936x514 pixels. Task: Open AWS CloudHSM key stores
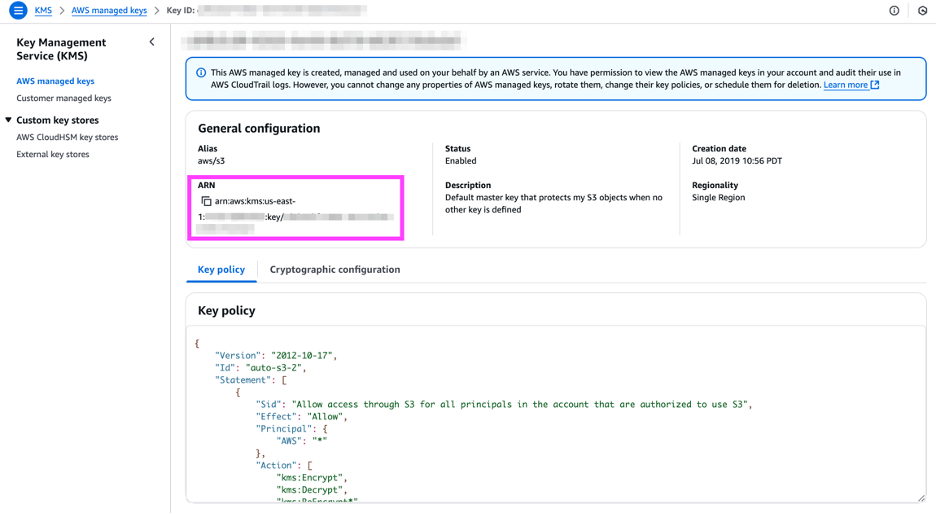click(x=67, y=137)
